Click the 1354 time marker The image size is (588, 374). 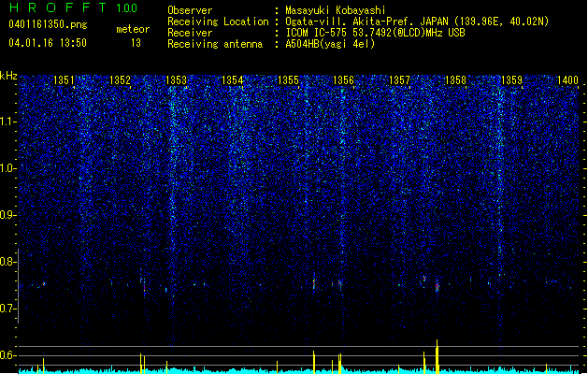232,79
